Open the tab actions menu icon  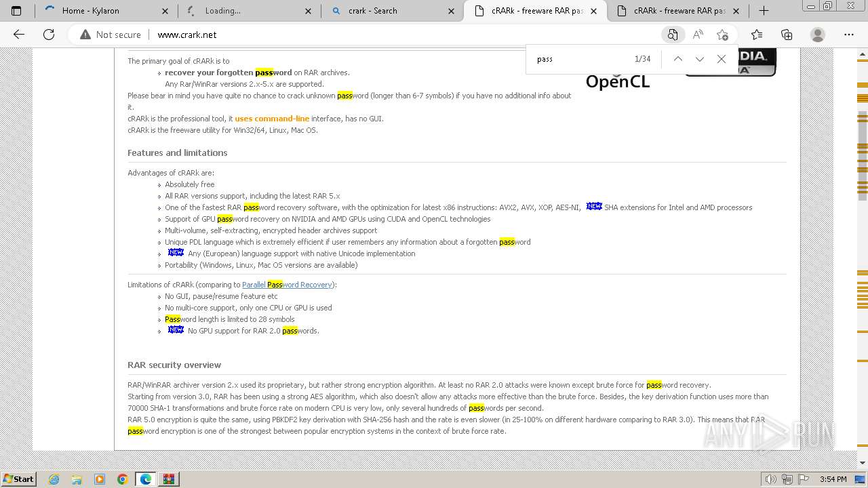click(16, 11)
